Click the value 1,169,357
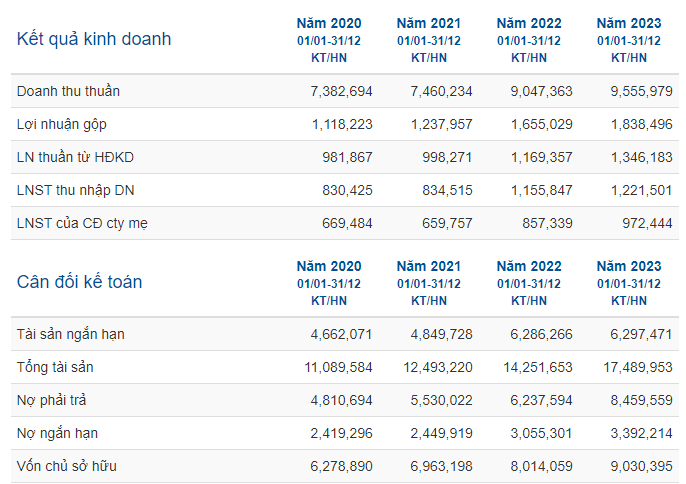 pyautogui.click(x=542, y=158)
